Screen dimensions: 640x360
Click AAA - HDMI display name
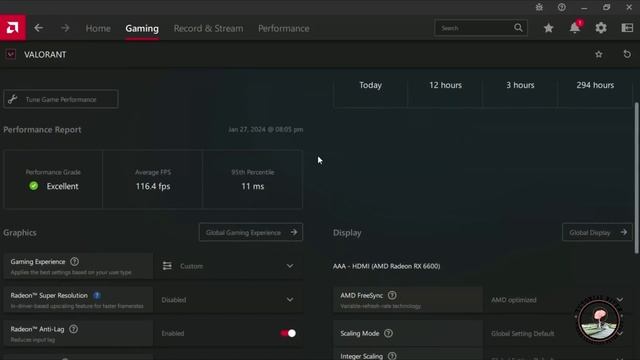tap(386, 266)
